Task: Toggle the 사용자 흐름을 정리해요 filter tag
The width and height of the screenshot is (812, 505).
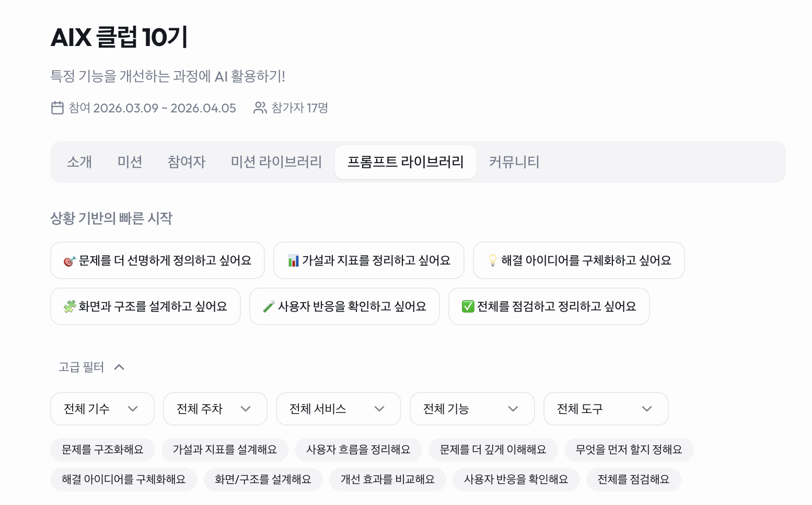Action: pos(358,450)
